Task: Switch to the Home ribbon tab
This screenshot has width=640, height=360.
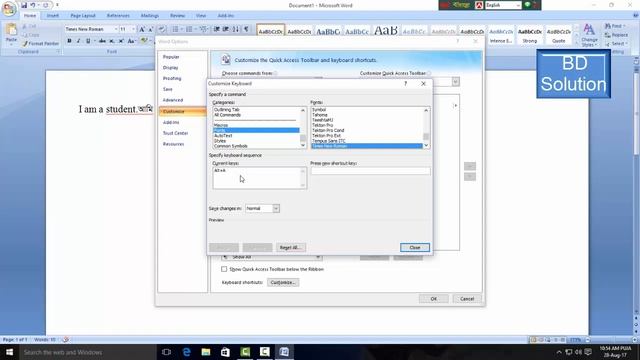Action: pos(30,16)
